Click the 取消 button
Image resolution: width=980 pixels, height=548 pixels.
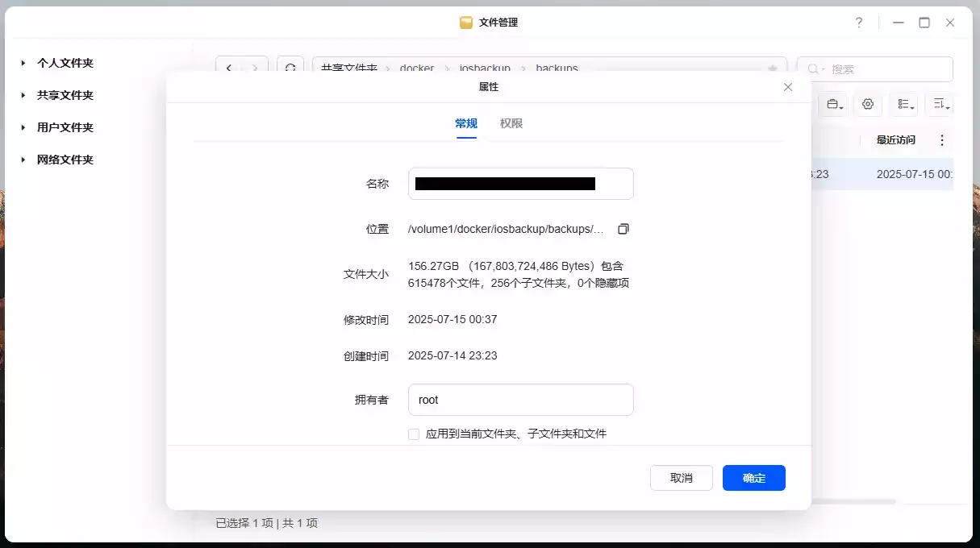point(682,478)
